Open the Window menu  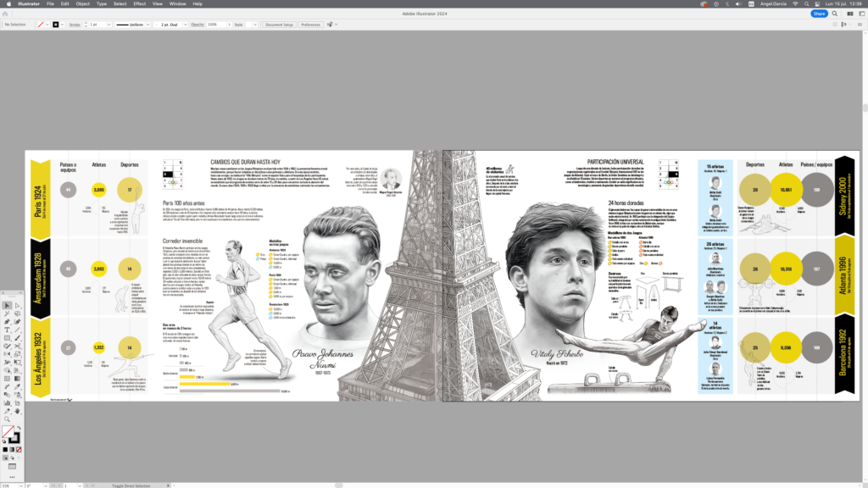(x=177, y=4)
